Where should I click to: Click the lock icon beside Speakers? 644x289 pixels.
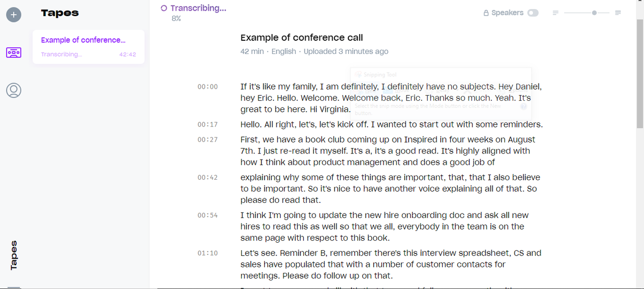tap(486, 13)
